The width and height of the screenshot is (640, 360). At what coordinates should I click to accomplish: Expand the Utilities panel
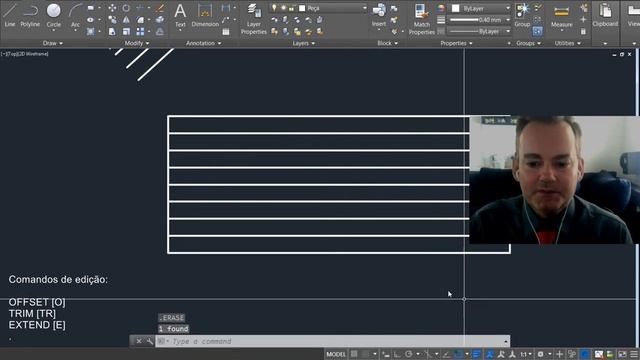tap(567, 43)
